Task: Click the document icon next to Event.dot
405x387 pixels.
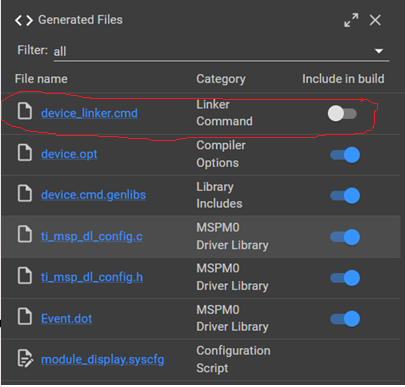Action: (x=25, y=316)
